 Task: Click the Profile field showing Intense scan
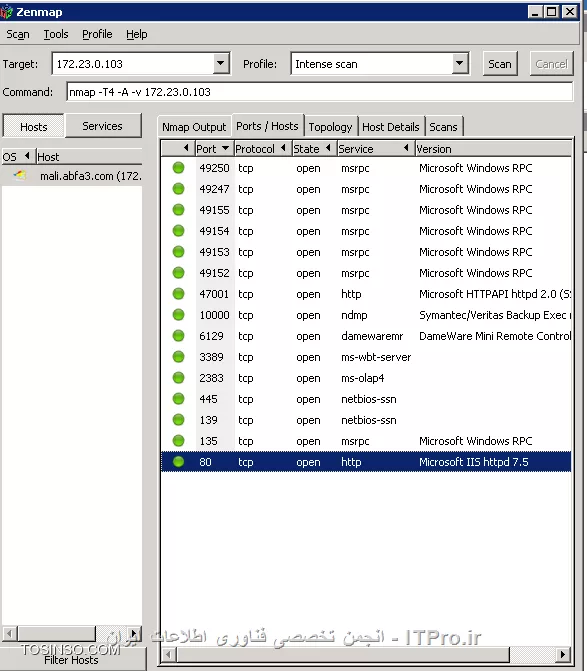click(x=371, y=64)
